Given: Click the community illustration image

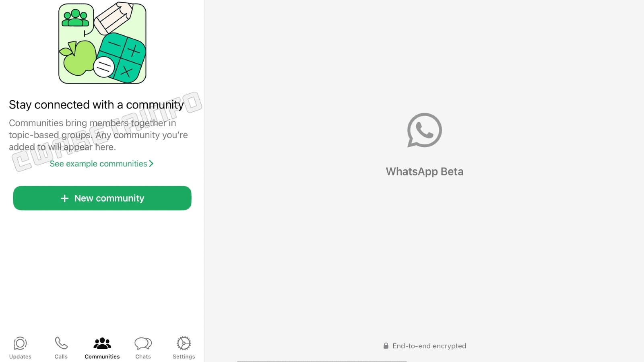Looking at the screenshot, I should coord(102,43).
